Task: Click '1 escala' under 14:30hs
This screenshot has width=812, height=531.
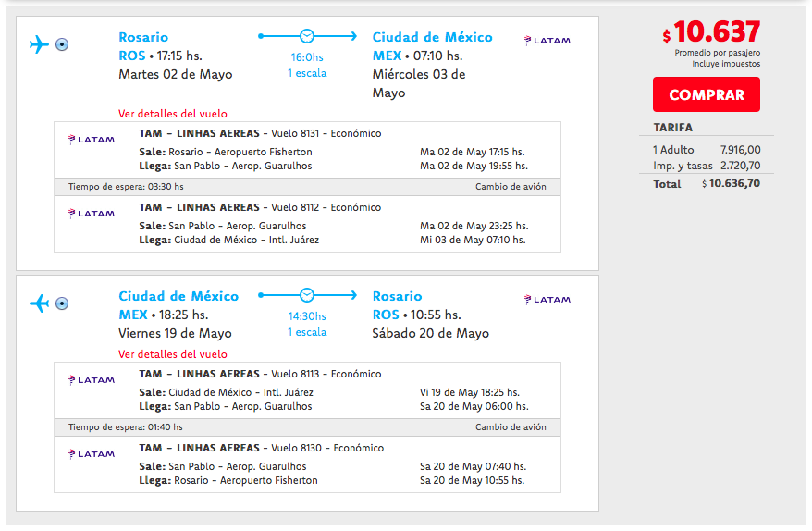Action: pos(307,332)
